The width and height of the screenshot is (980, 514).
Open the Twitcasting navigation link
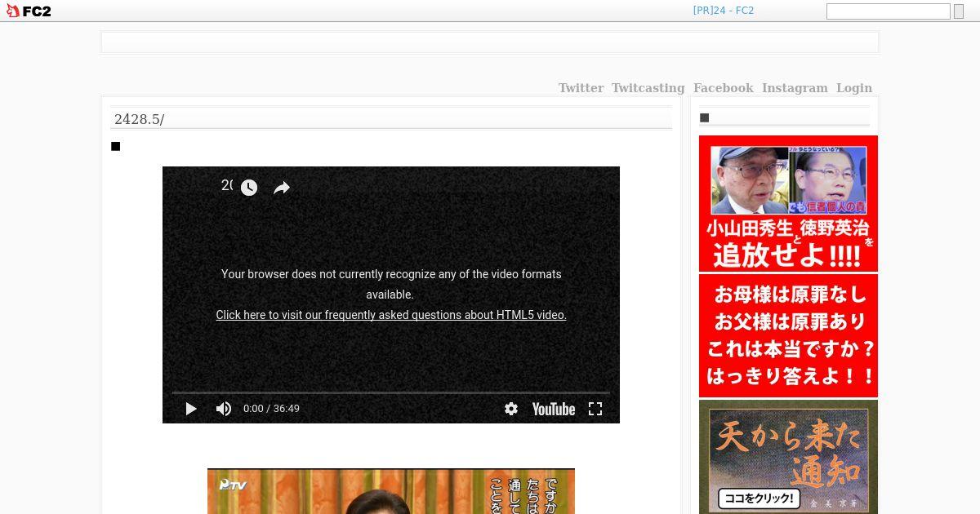point(648,88)
